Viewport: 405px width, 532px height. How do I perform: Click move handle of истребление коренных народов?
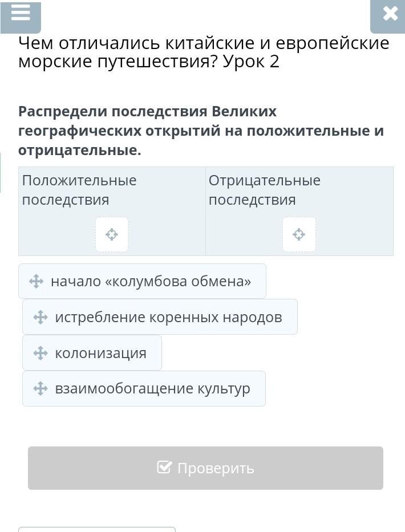click(40, 317)
